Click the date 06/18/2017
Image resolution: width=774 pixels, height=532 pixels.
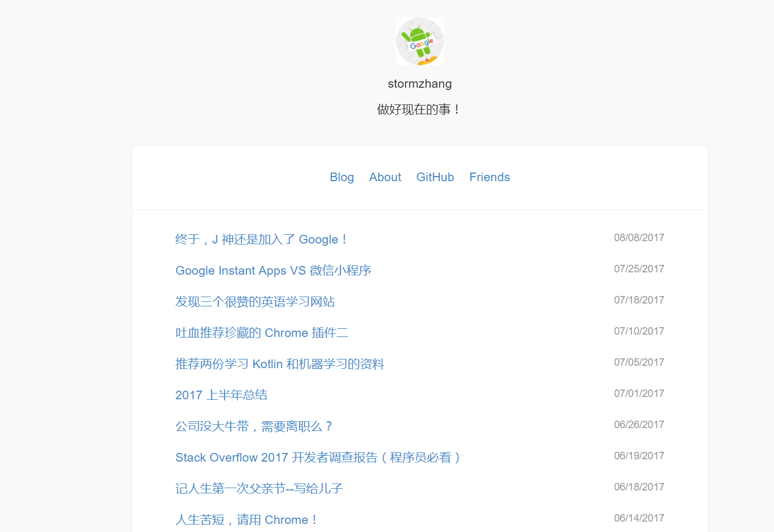coord(639,487)
